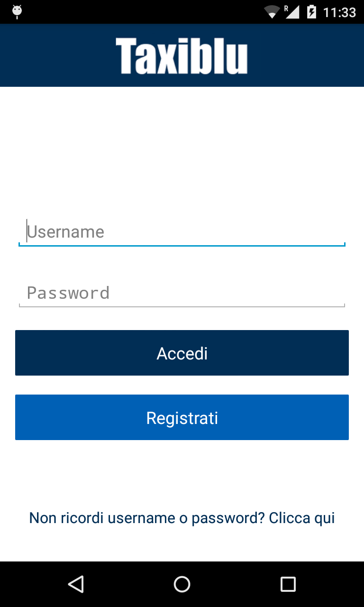The image size is (364, 607).
Task: Tap the 11:33 clock in status bar
Action: (x=339, y=12)
